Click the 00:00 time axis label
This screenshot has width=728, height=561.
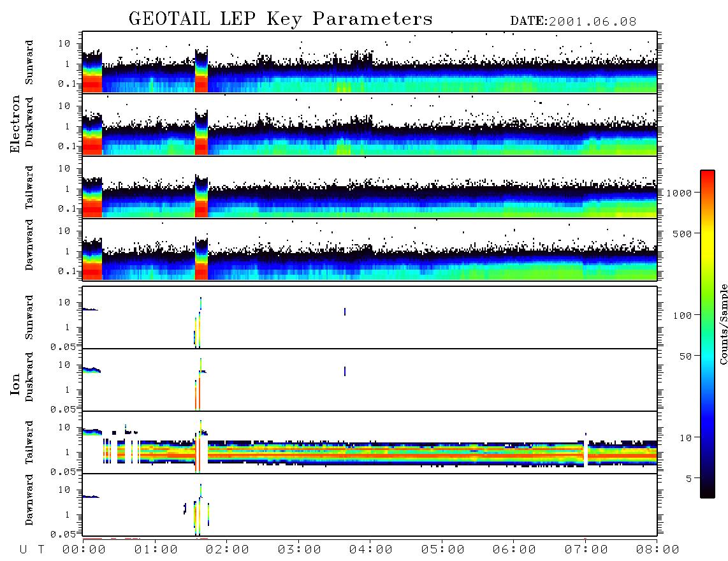(84, 550)
